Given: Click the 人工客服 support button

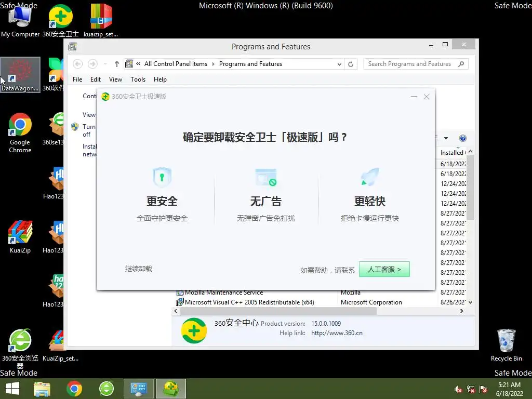Looking at the screenshot, I should point(384,270).
